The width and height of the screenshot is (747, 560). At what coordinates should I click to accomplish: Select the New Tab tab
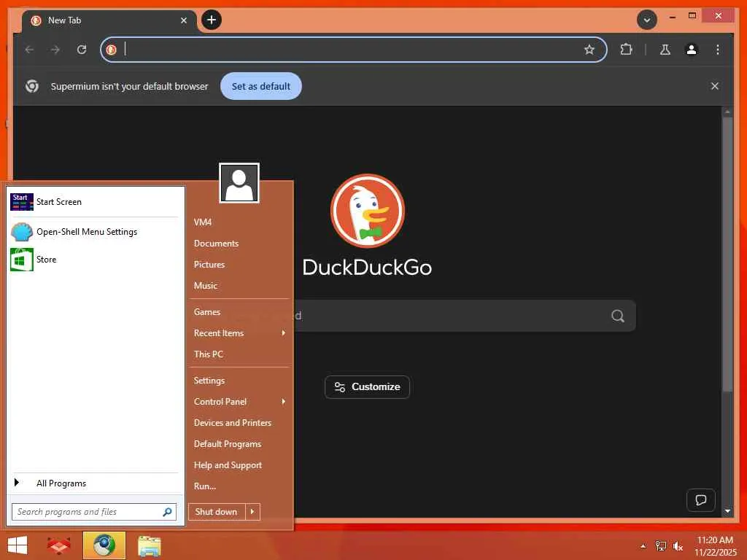(x=109, y=20)
